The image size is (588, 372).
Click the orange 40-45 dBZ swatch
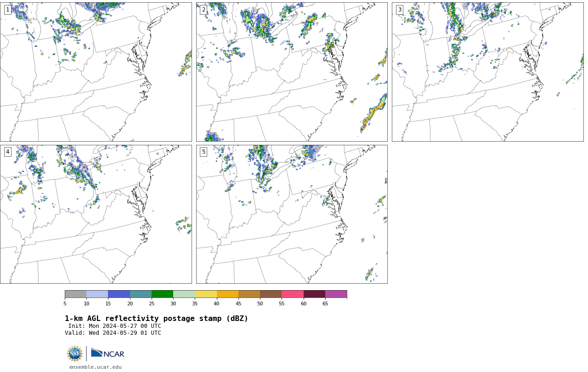point(227,294)
